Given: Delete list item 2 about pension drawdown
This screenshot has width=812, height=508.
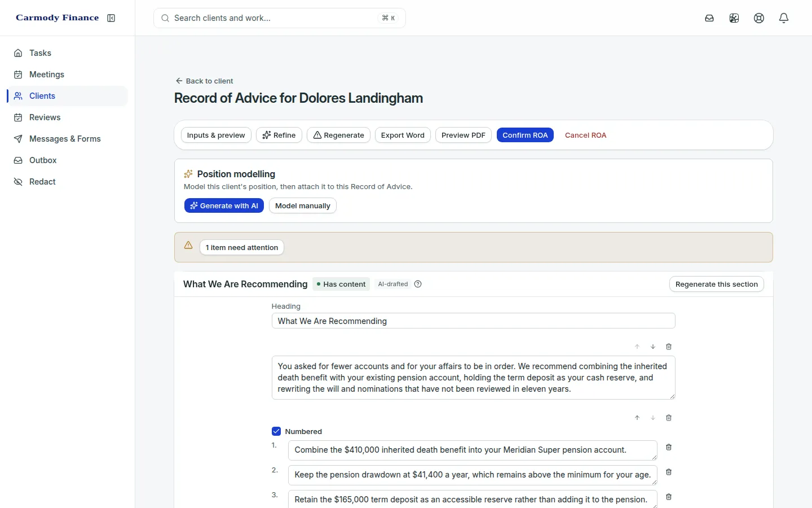Looking at the screenshot, I should pyautogui.click(x=669, y=472).
